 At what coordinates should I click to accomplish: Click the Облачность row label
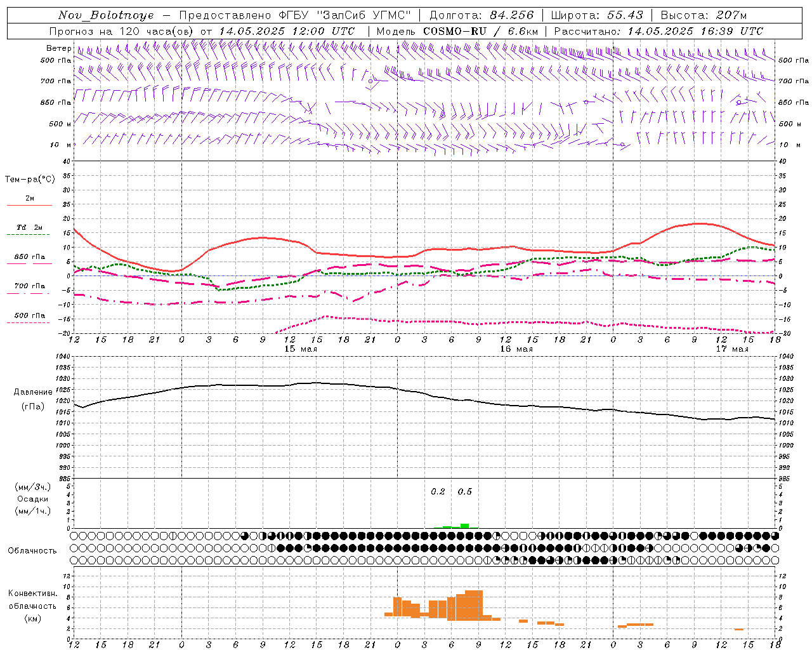pyautogui.click(x=32, y=551)
